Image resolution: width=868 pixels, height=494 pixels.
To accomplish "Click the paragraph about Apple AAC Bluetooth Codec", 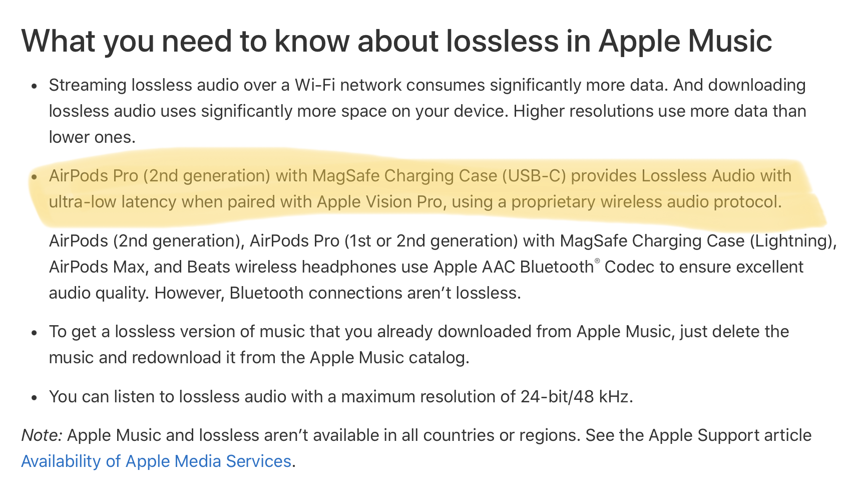I will 443,267.
